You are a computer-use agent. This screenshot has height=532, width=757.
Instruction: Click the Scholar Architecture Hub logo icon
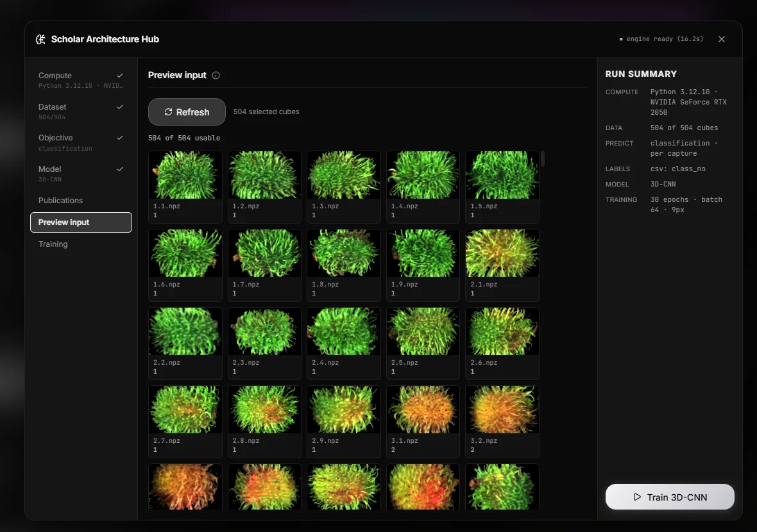coord(40,39)
